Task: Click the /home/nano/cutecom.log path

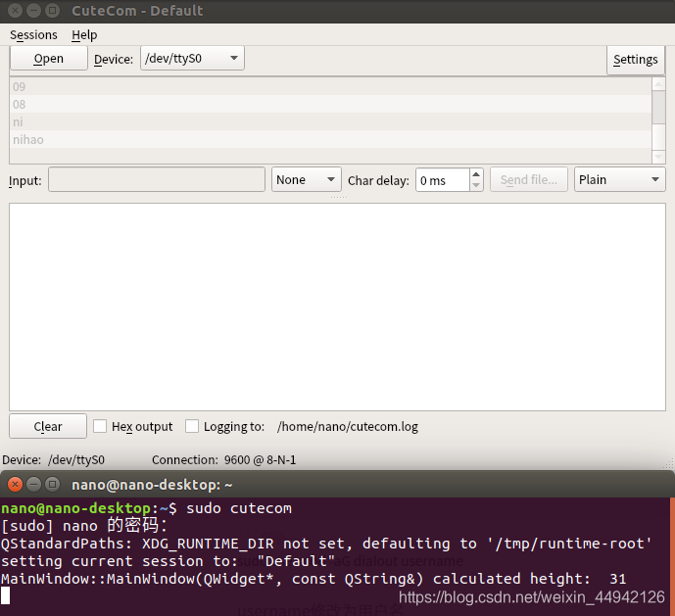Action: [x=348, y=427]
